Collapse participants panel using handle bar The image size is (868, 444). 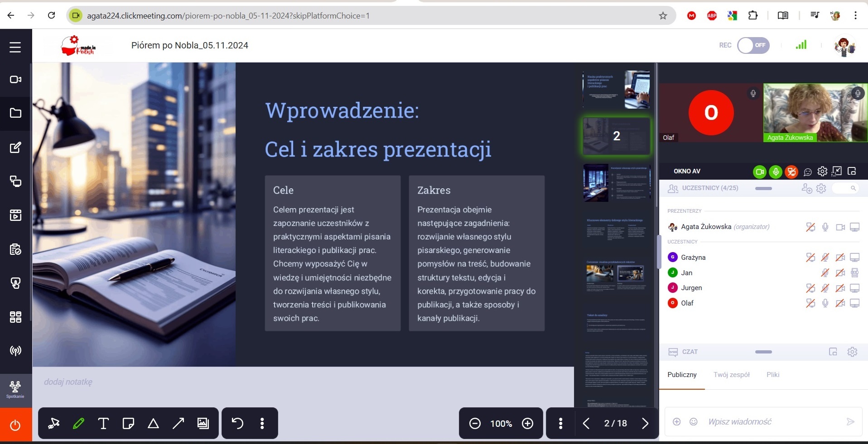(763, 188)
